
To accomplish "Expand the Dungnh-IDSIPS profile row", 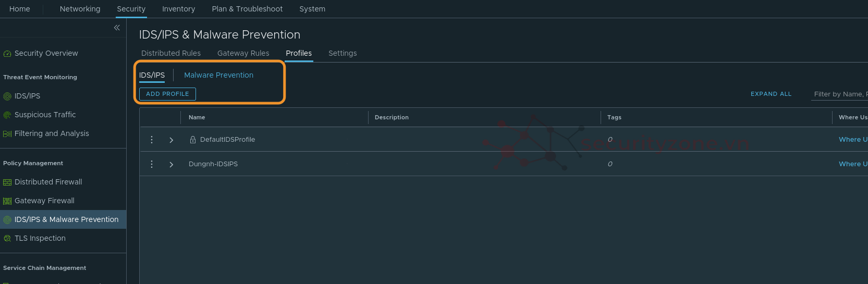I will point(171,164).
